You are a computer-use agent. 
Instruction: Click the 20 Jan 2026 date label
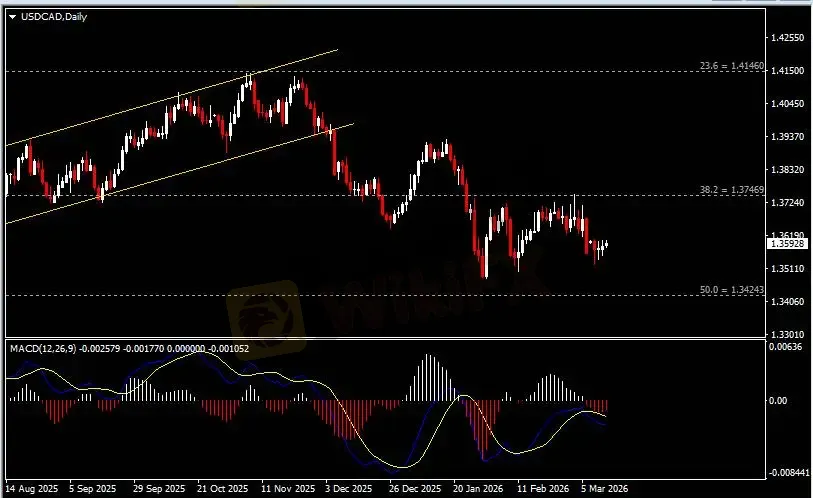(476, 489)
